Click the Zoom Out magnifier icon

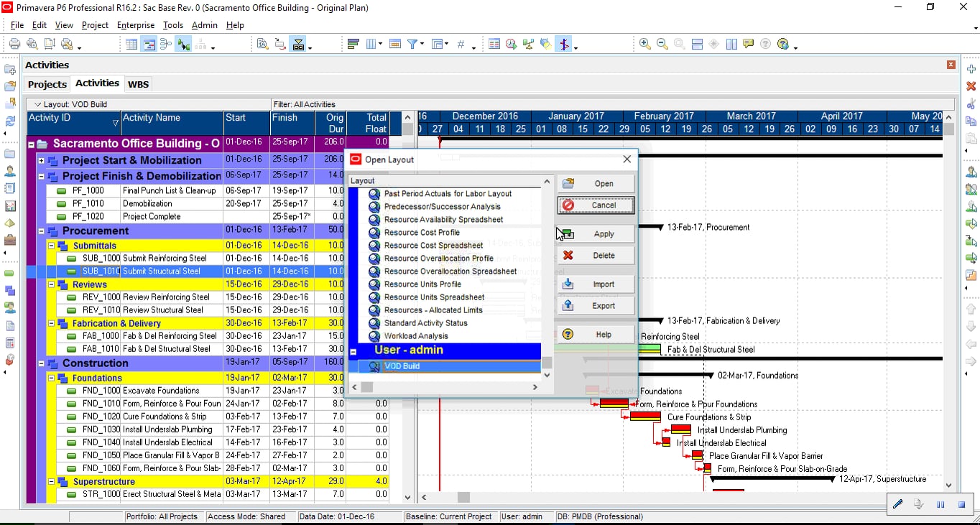tap(662, 45)
